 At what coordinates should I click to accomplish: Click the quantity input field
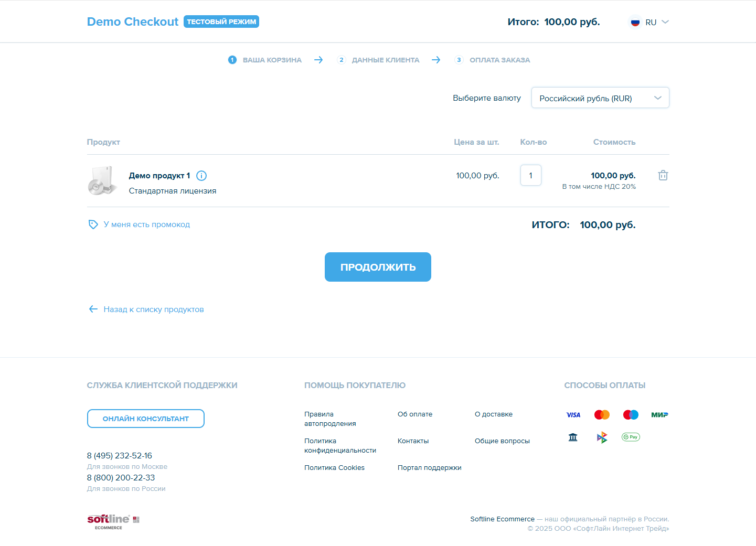[530, 176]
